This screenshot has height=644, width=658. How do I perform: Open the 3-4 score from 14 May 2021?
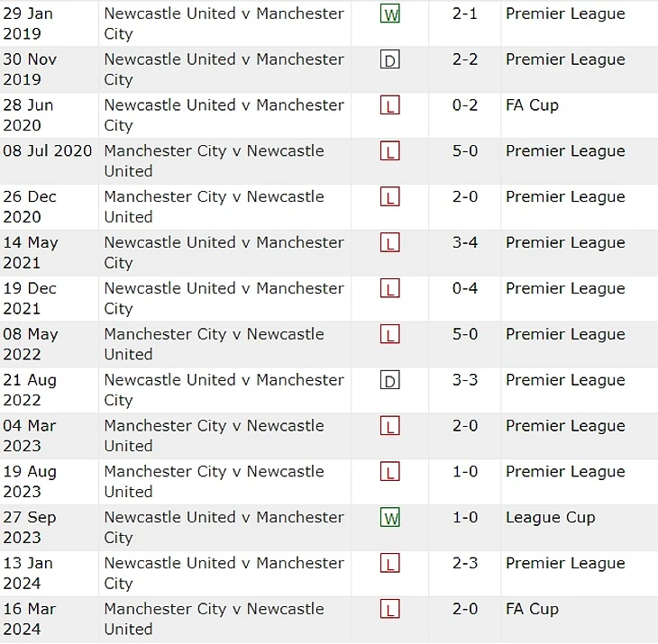click(x=465, y=242)
